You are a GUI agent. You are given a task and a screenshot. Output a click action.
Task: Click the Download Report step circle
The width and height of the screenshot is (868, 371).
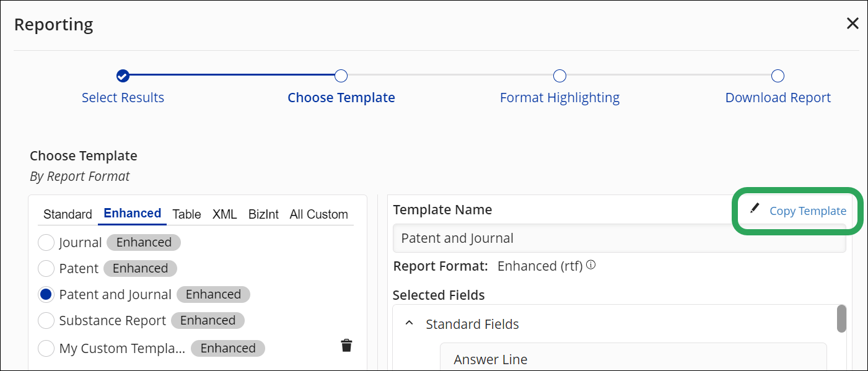pyautogui.click(x=778, y=76)
